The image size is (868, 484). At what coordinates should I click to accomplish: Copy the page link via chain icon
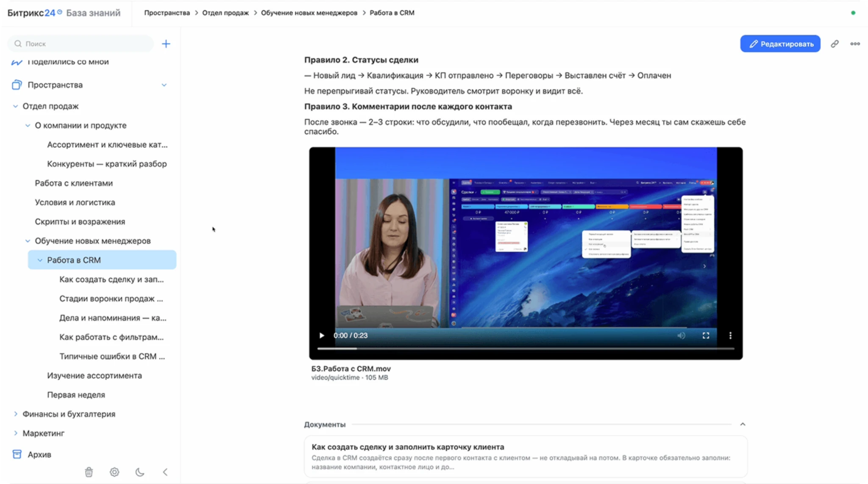[835, 44]
